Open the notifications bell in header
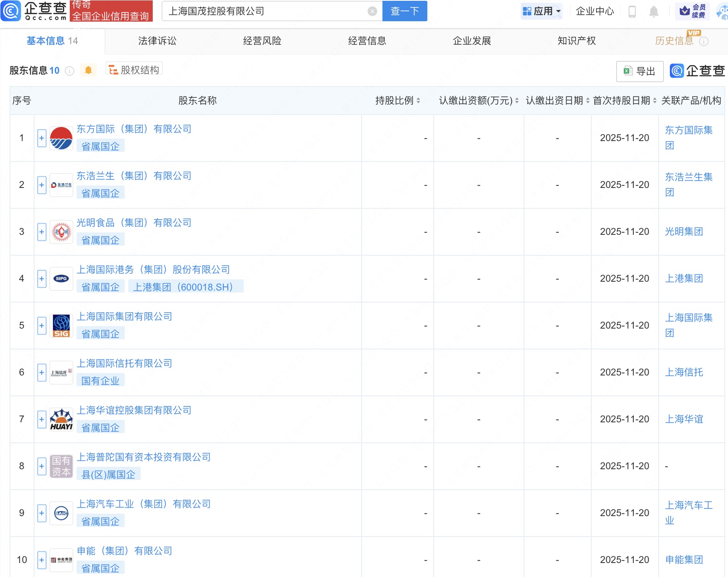The width and height of the screenshot is (728, 577). 653,12
